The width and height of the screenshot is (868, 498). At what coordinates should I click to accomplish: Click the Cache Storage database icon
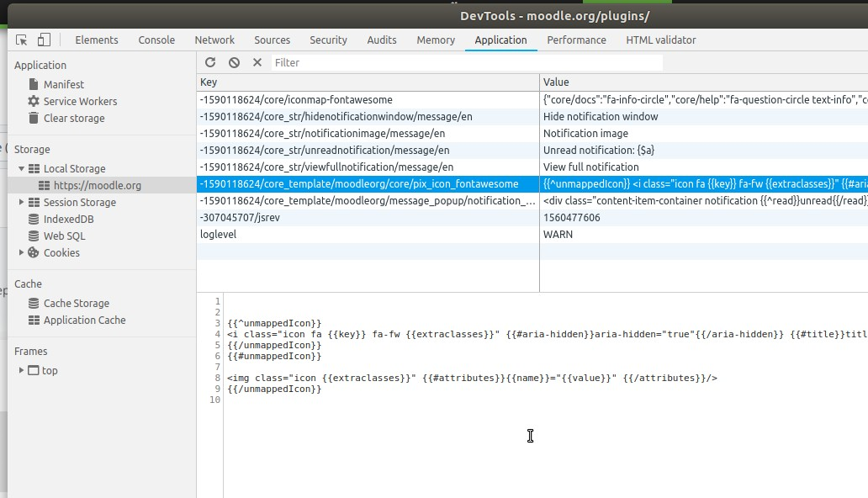pos(34,304)
